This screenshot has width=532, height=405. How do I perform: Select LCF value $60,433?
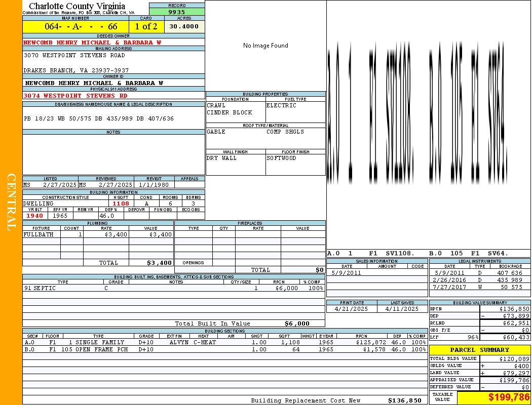(516, 337)
